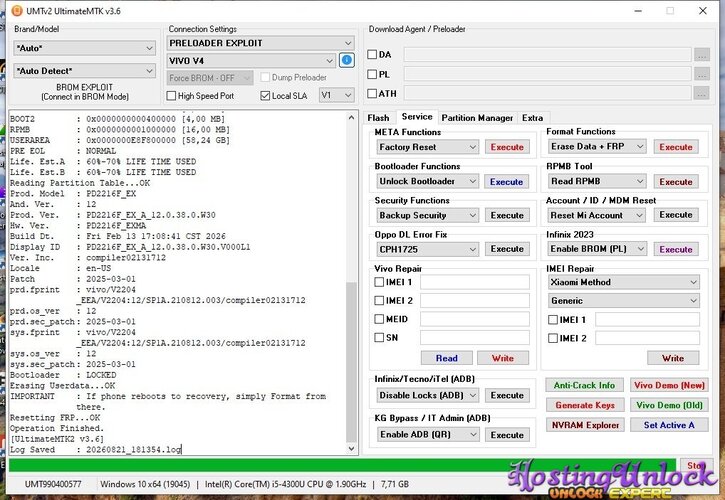
Task: Click the Vivo Demo (New) button
Action: tap(669, 385)
